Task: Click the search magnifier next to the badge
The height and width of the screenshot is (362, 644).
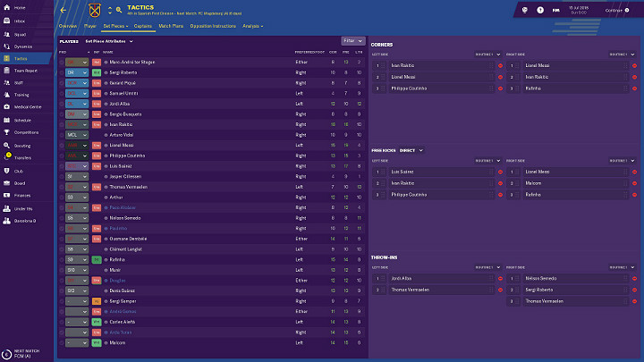Action: tap(119, 10)
